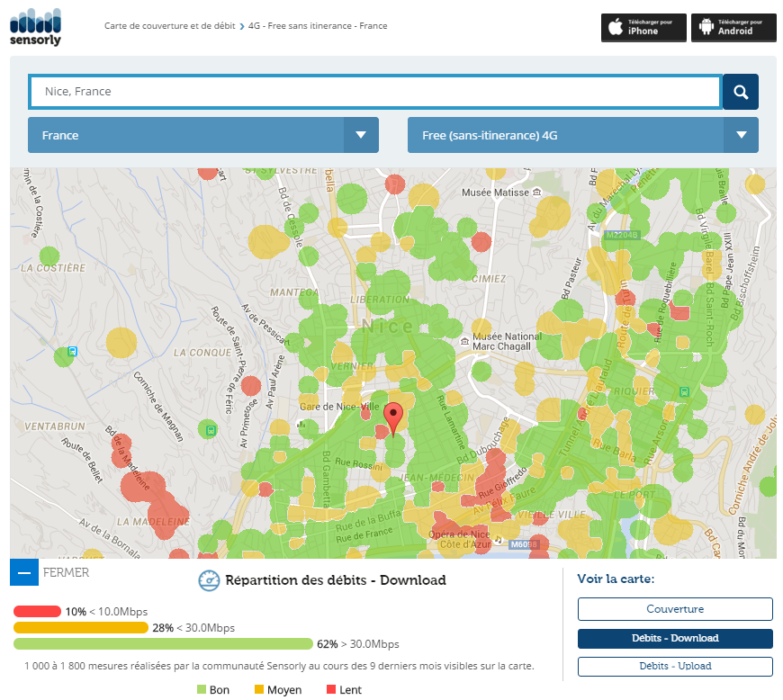Switch map to Couverture view
This screenshot has height=700, width=783.
tap(675, 609)
